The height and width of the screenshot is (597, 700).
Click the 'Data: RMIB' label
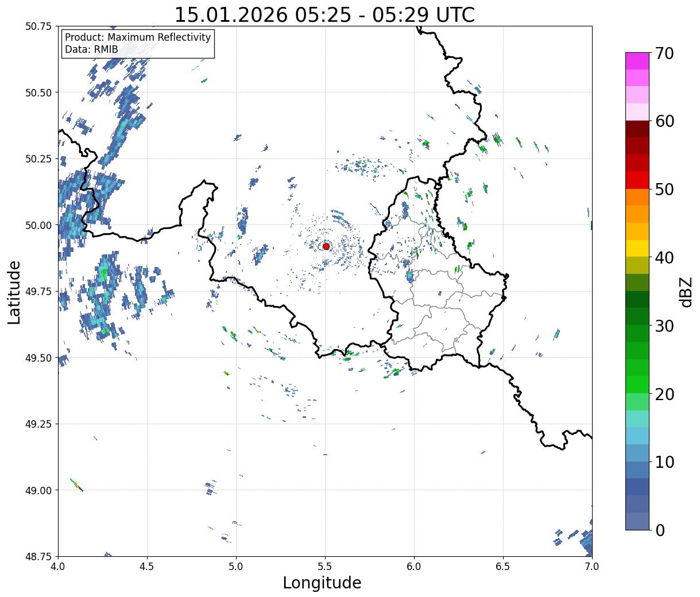(x=91, y=49)
